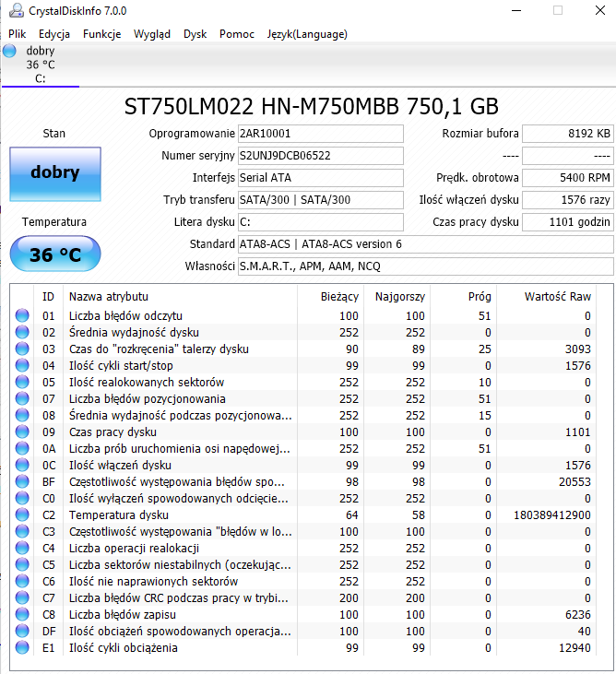Click the Wartość Raw column header
The width and height of the screenshot is (616, 674).
[x=546, y=297]
